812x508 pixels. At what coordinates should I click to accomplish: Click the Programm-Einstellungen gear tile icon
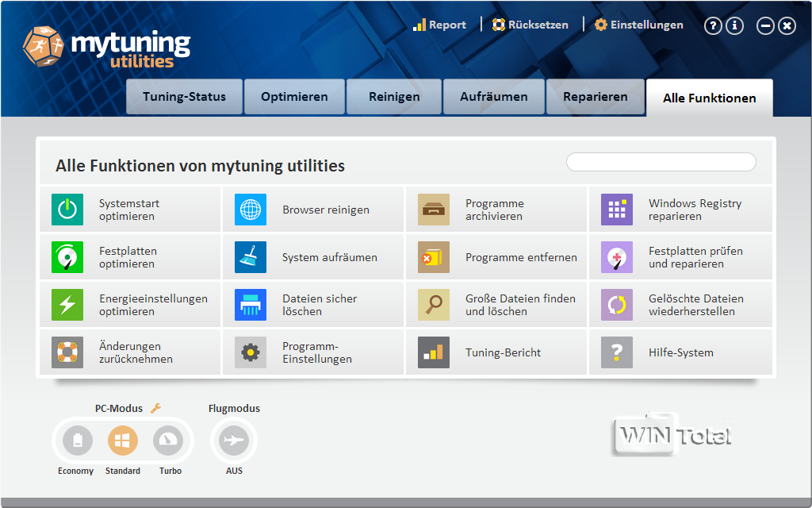coord(251,352)
